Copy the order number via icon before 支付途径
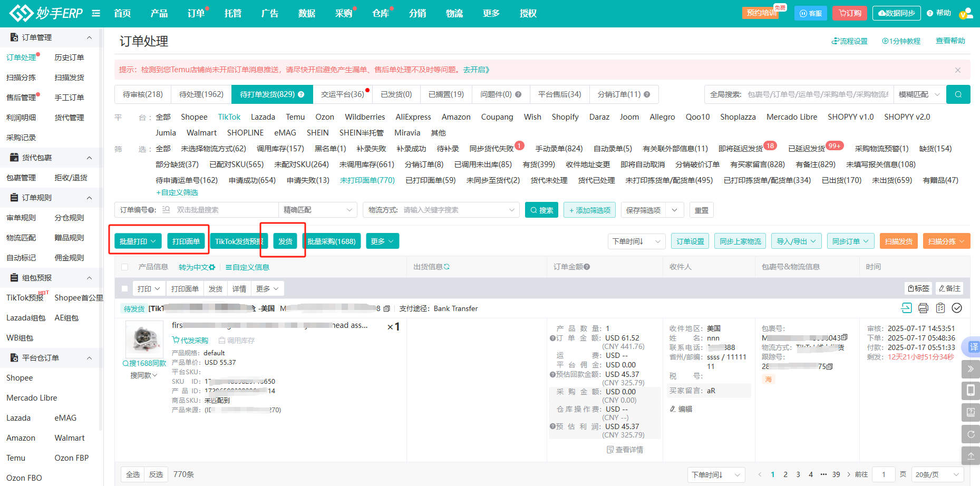980x486 pixels. [386, 308]
